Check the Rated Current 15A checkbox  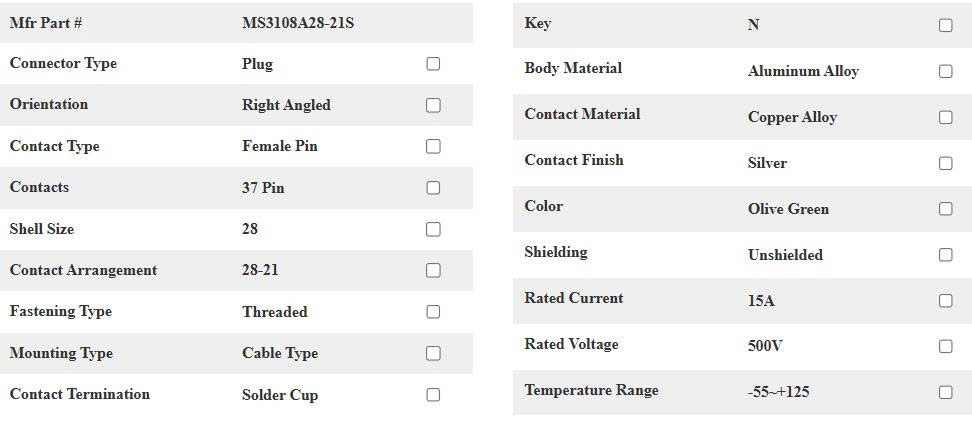point(946,301)
